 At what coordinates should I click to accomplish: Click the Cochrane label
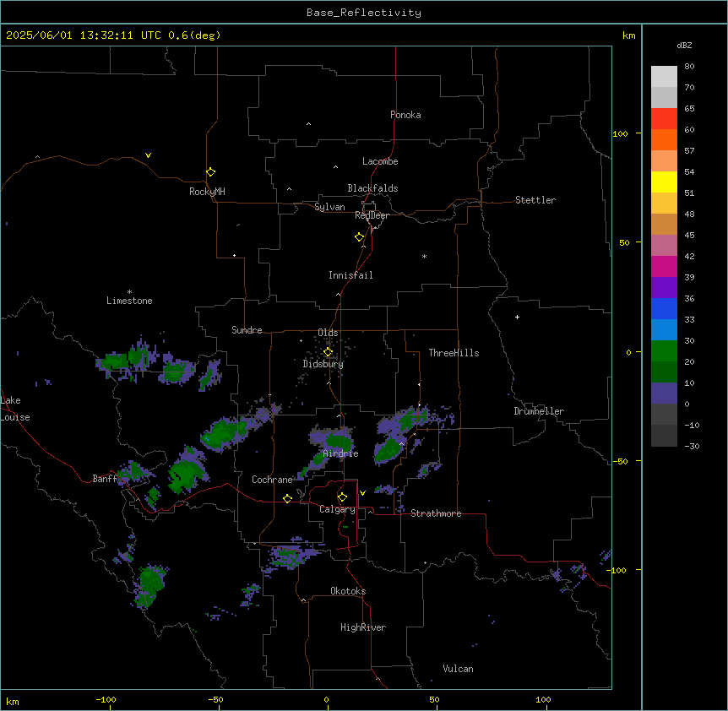point(272,480)
